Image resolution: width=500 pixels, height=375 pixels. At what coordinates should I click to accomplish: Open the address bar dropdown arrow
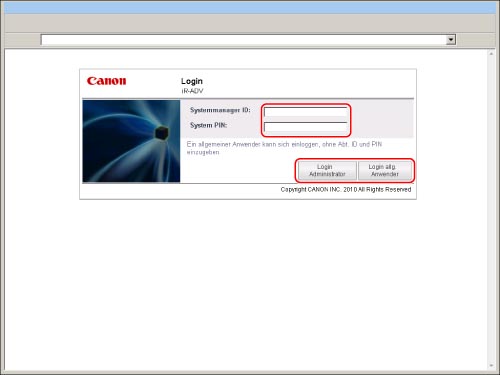[451, 40]
